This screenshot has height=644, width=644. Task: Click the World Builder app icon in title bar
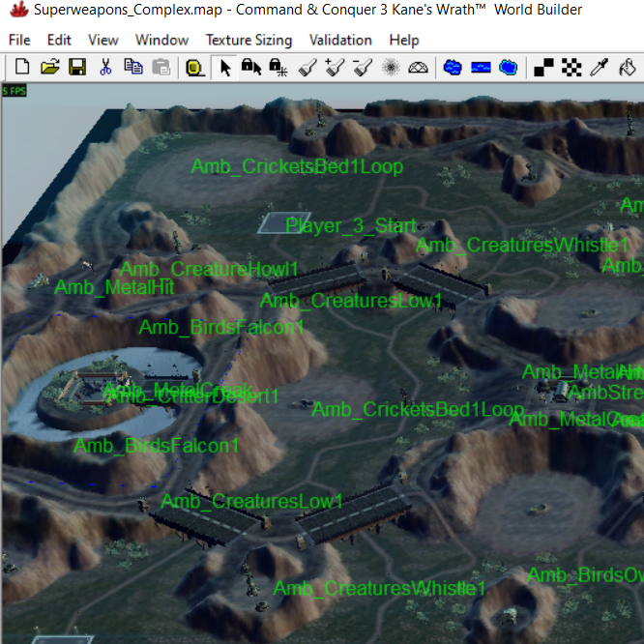point(19,9)
